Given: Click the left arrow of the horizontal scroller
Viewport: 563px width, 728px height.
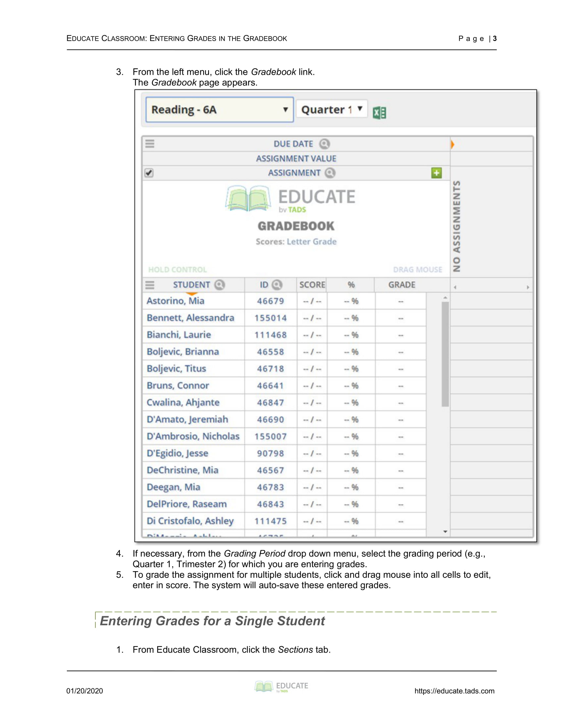Looking at the screenshot, I should [455, 287].
